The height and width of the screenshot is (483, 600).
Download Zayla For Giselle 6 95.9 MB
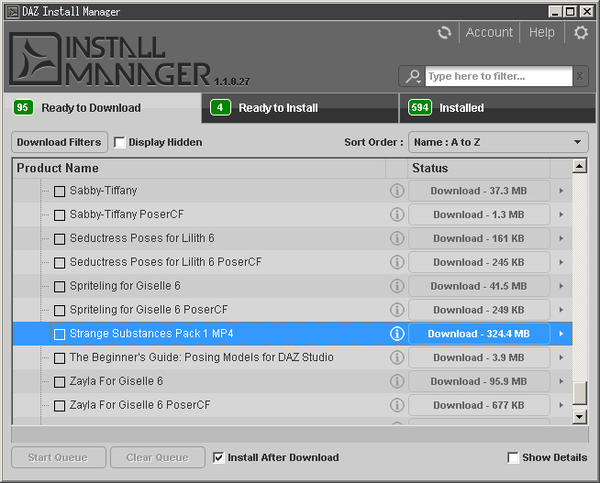click(x=479, y=381)
